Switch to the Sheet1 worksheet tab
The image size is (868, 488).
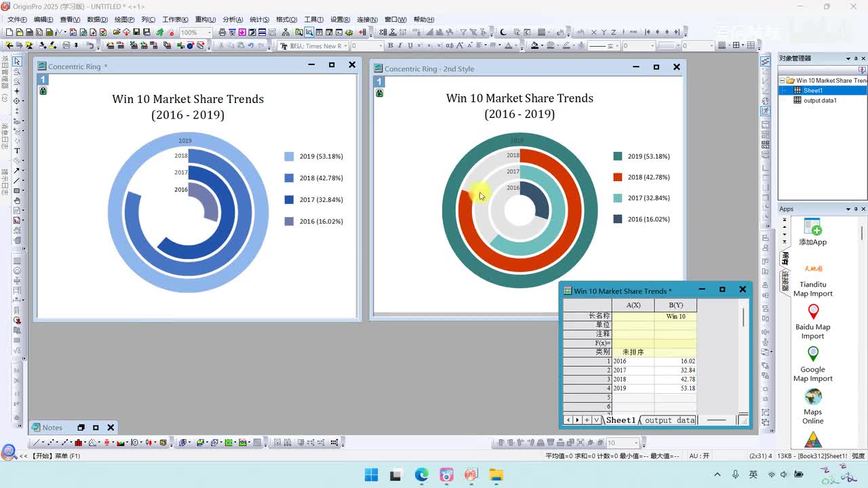620,420
